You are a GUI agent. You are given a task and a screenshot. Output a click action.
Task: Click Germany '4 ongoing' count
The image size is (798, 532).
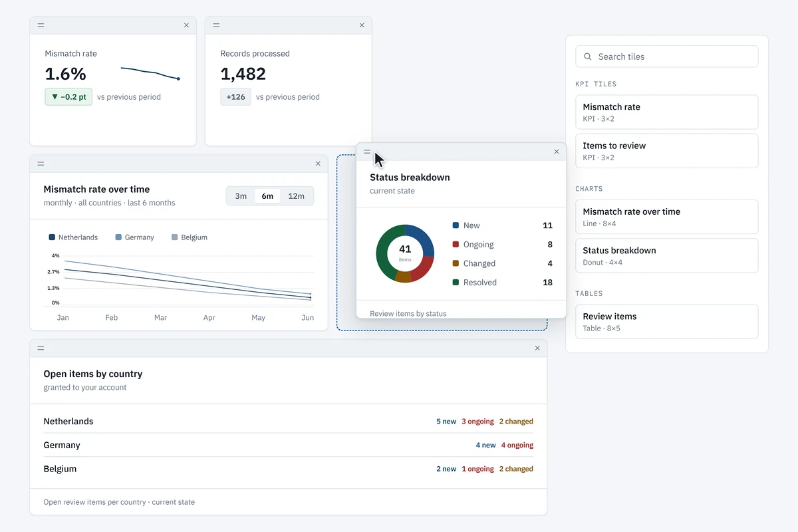pos(517,446)
